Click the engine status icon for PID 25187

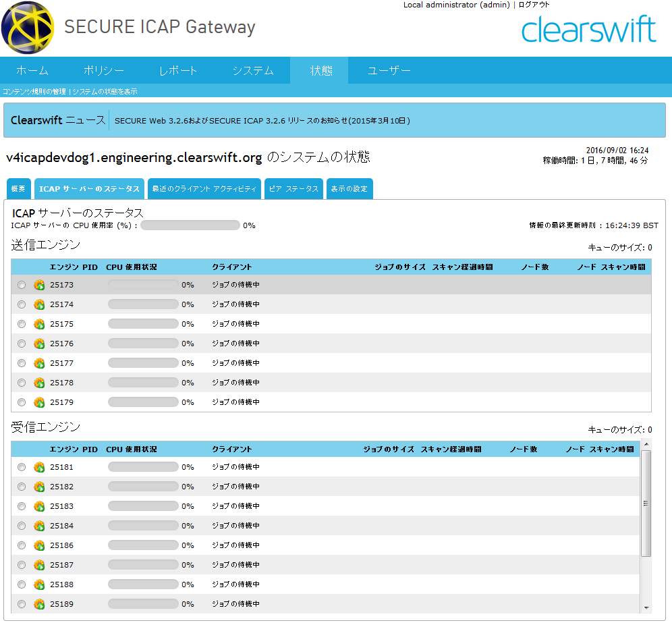coord(39,565)
